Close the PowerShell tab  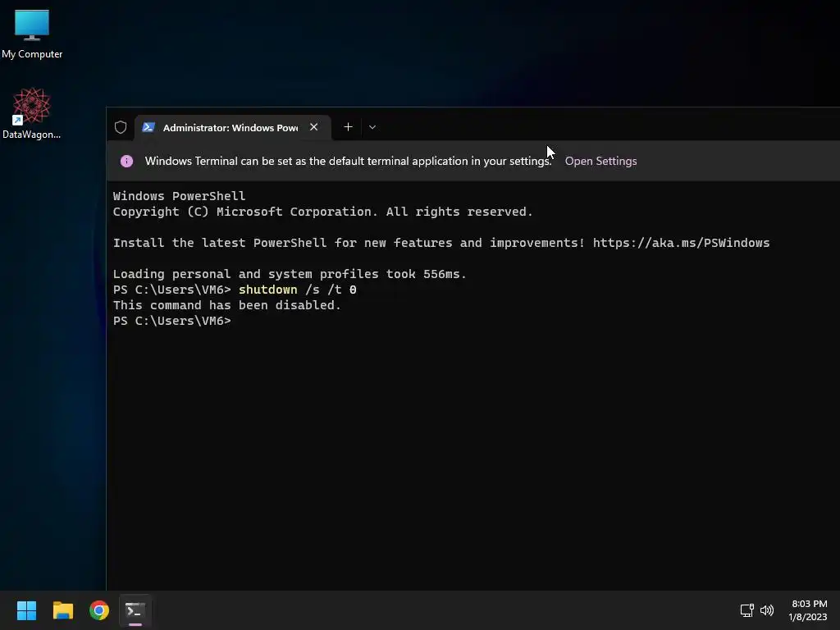(314, 127)
